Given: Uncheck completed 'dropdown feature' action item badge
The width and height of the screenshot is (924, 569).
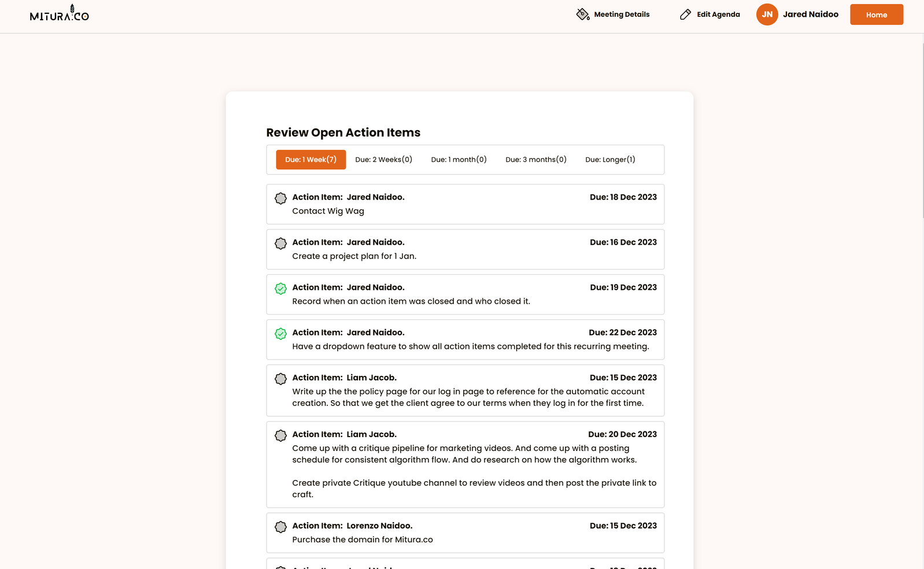Looking at the screenshot, I should (x=280, y=334).
